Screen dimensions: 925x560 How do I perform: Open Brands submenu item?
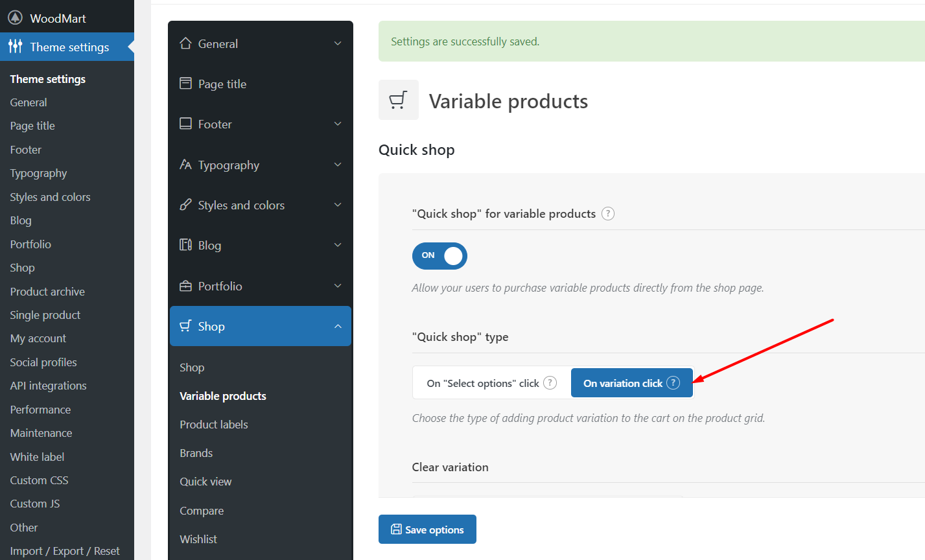point(196,453)
